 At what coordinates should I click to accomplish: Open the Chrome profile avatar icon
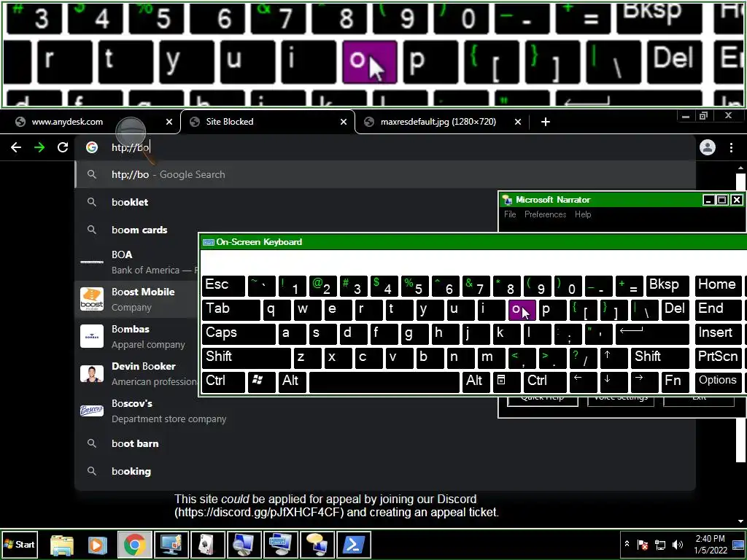tap(708, 147)
